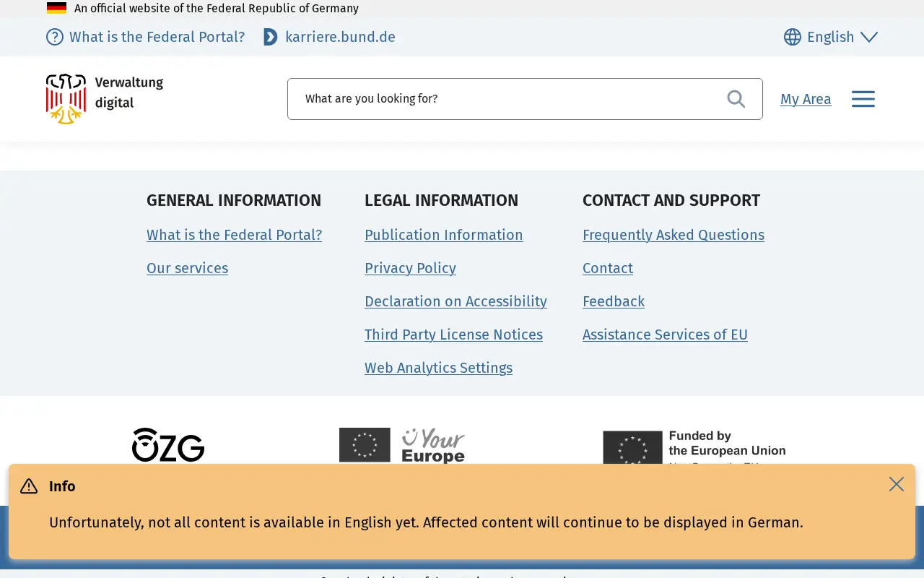This screenshot has width=924, height=578.
Task: Open the Feedback link
Action: tap(614, 301)
